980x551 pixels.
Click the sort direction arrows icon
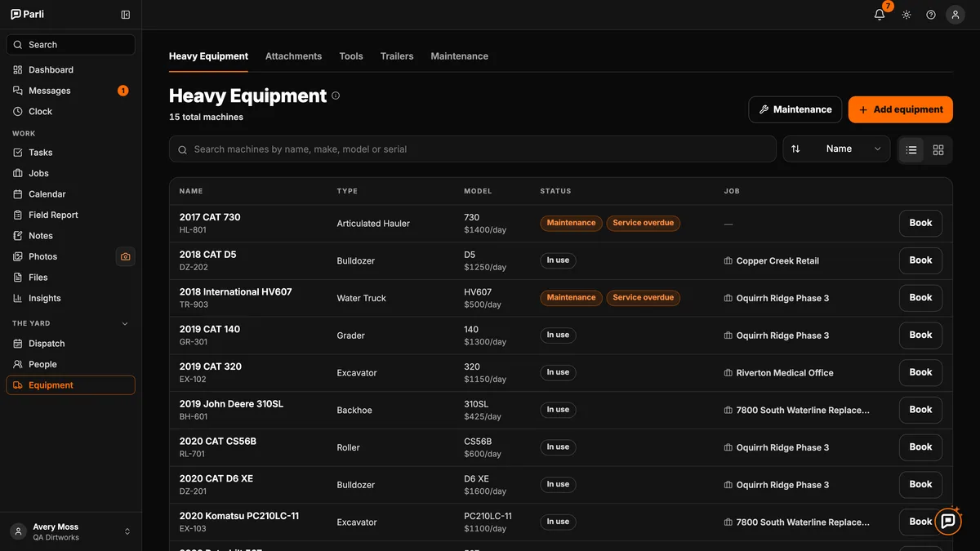pos(795,149)
